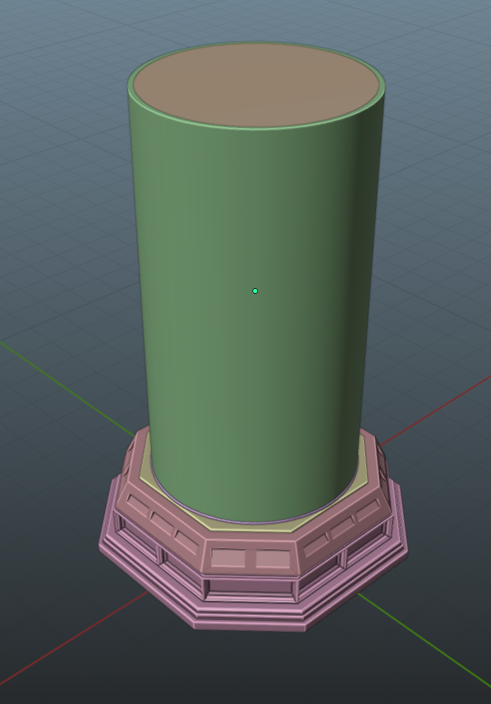491x704 pixels.
Task: Select the tan top cap face
Action: pos(257,84)
